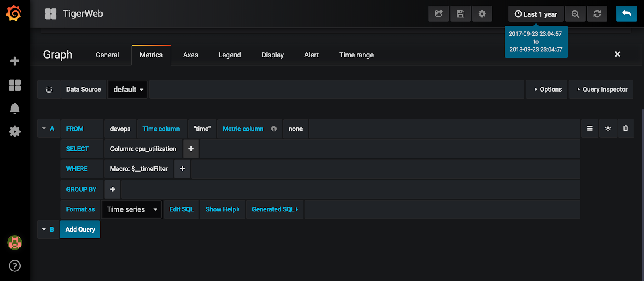Expand the Options section
The height and width of the screenshot is (281, 644).
[547, 90]
